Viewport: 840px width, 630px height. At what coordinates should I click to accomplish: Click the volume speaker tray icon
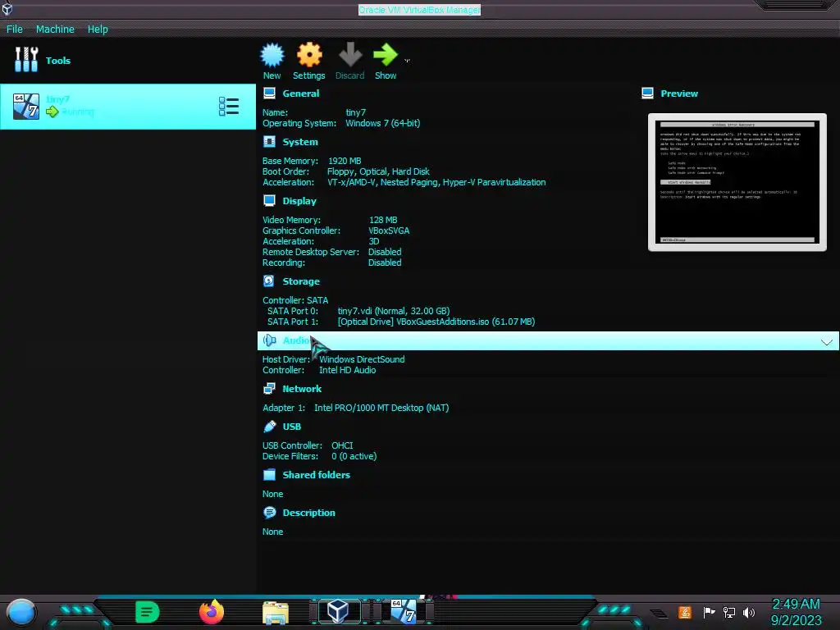(749, 612)
